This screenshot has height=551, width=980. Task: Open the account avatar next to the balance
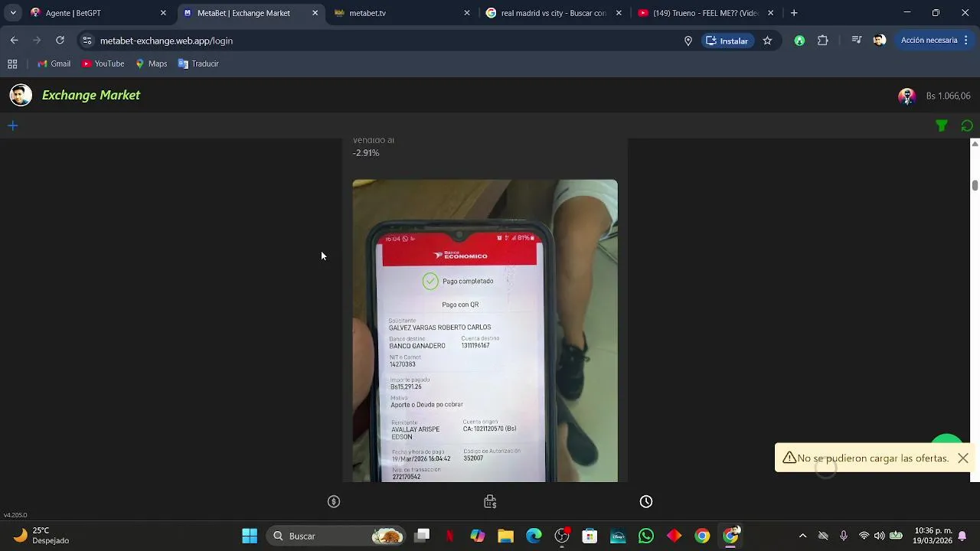[907, 96]
